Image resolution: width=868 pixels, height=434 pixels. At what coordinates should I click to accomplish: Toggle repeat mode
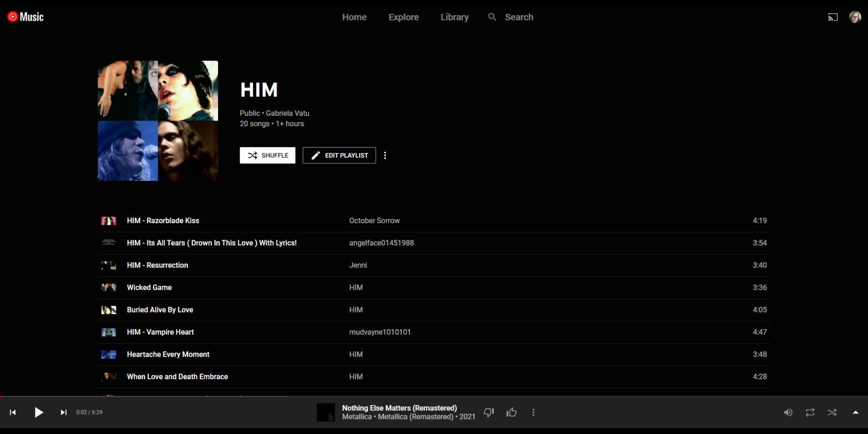[x=810, y=412]
